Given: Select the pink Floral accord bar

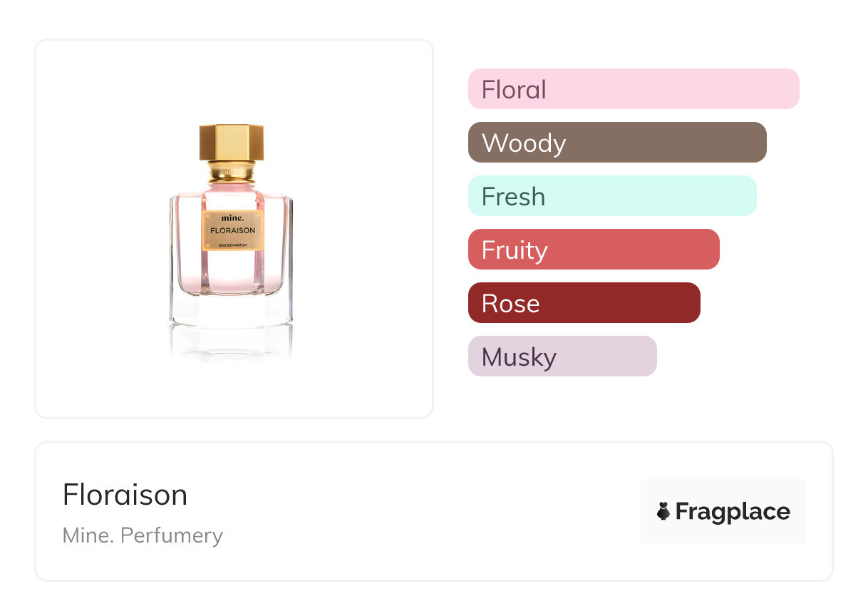Looking at the screenshot, I should 634,89.
